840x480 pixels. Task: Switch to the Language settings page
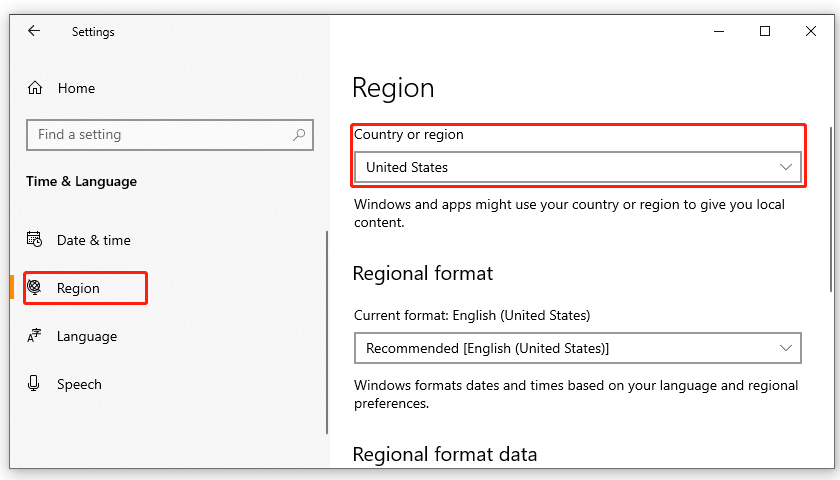[87, 336]
